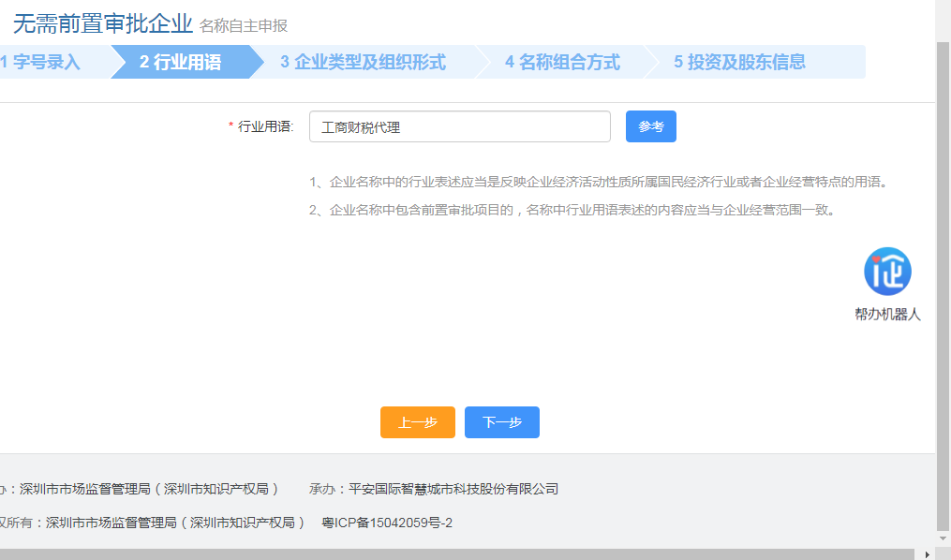Click the 名称自主申报 subtitle text
The image size is (951, 560).
[x=243, y=26]
